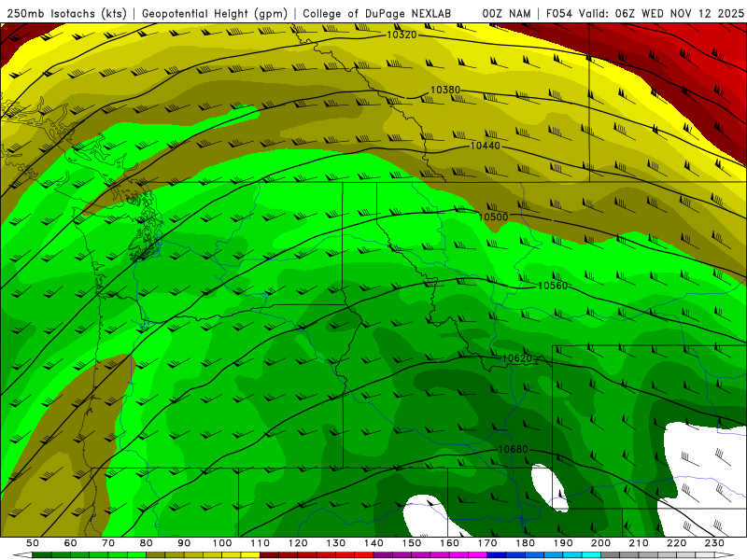Click the 150 value on the color scale
747x560 pixels.
click(412, 543)
